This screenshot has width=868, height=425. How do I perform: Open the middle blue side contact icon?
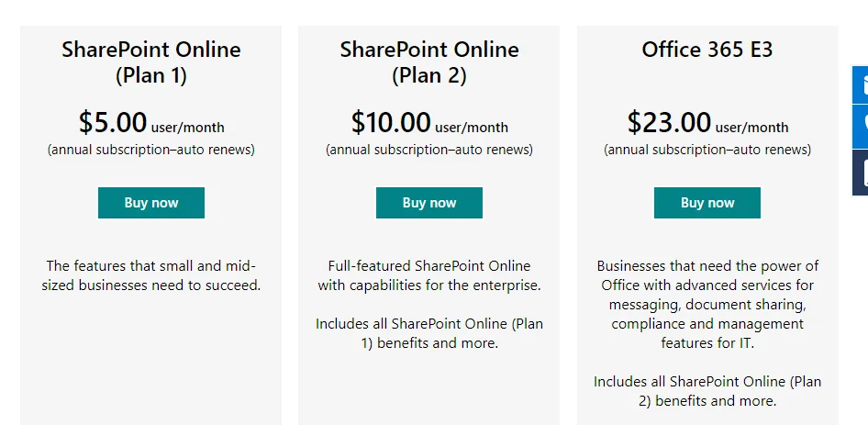(x=861, y=127)
